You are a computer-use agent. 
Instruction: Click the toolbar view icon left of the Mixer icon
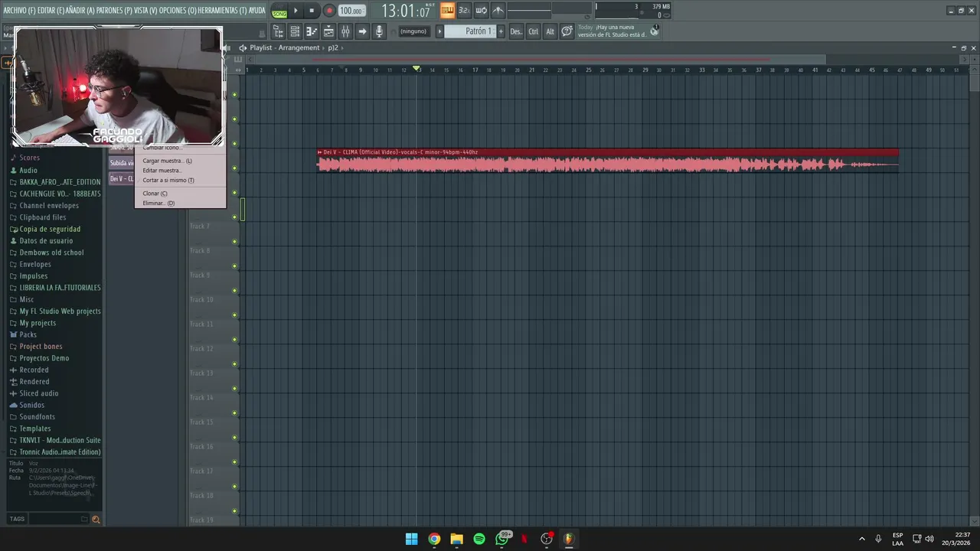pos(328,31)
